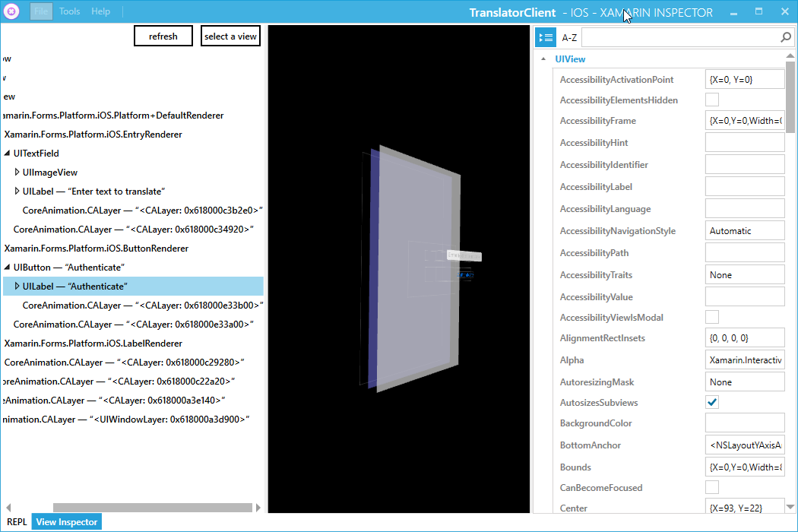Viewport: 798px width, 532px height.
Task: Expand the UILabel "Authenticate" node
Action: point(17,286)
